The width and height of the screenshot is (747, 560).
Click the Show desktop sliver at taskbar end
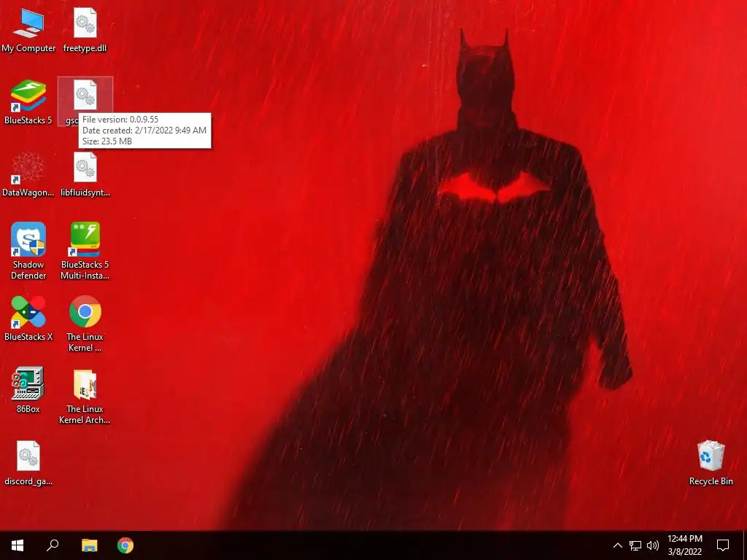pos(745,545)
